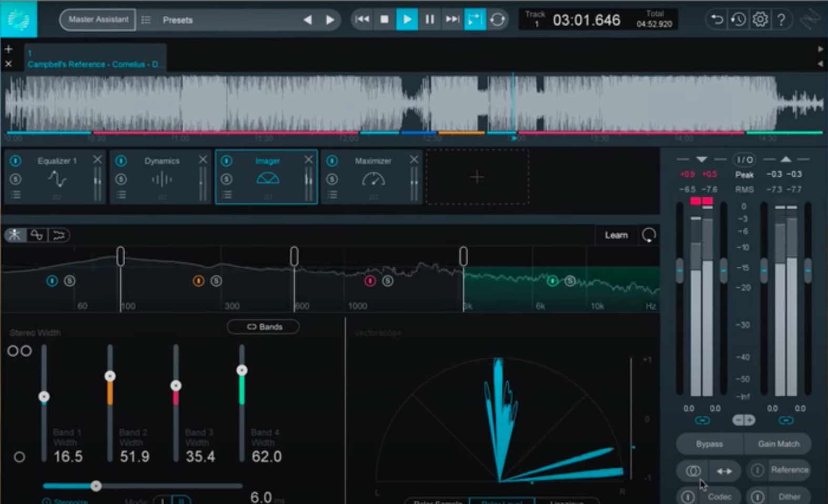Viewport: 828px width, 504px height.
Task: Click the Learn button
Action: coord(616,235)
